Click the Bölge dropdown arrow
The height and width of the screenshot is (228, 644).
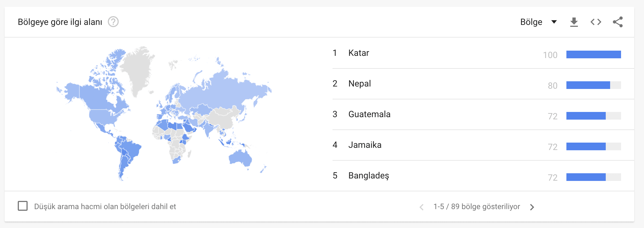click(x=554, y=22)
